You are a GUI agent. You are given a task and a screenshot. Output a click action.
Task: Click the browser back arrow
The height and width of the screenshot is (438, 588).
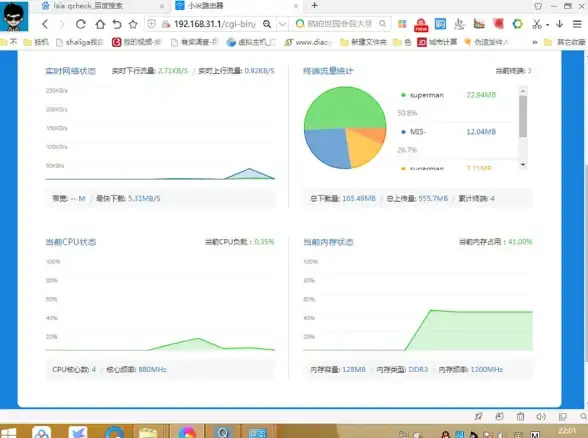point(45,24)
